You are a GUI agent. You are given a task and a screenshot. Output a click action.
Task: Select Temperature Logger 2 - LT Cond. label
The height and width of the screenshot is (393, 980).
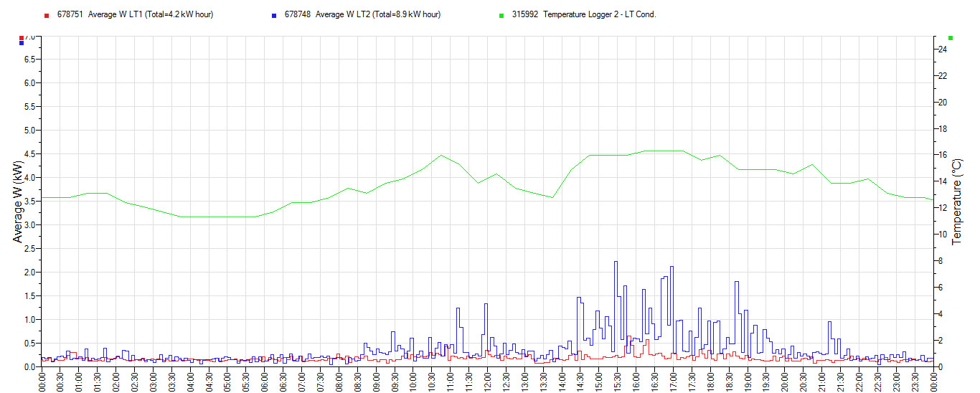tap(583, 14)
